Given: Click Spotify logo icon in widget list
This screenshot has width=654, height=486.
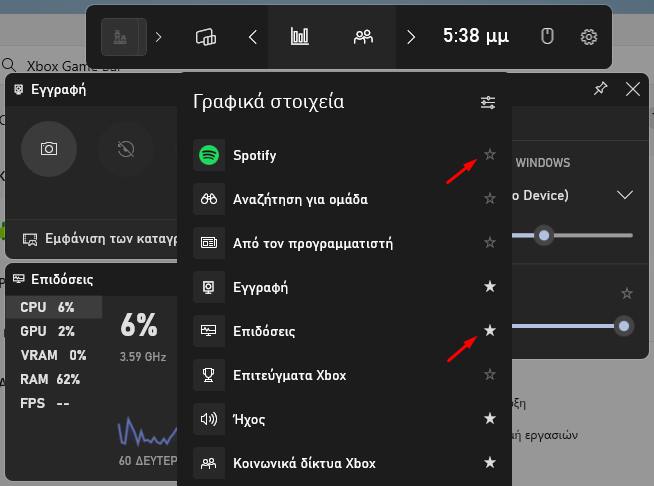Looking at the screenshot, I should [209, 155].
